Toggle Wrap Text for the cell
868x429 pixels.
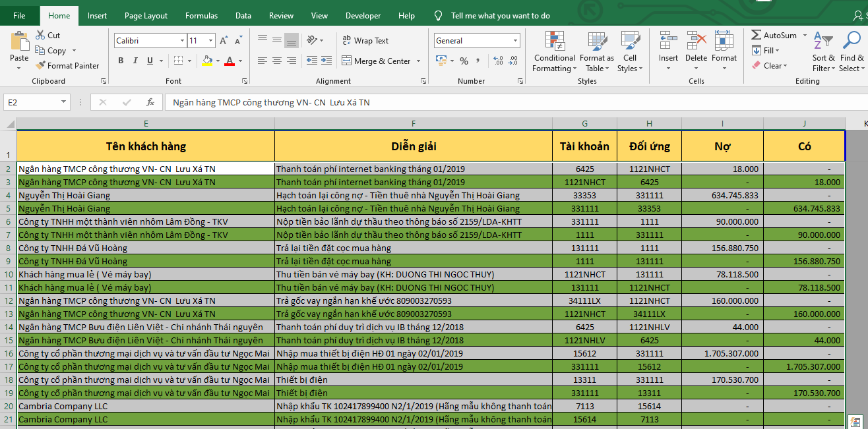(365, 41)
